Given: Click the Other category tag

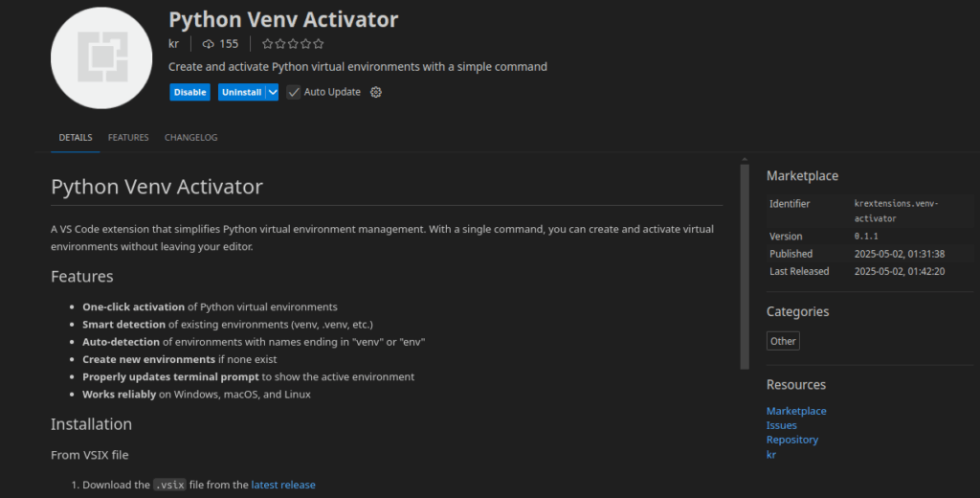Looking at the screenshot, I should click(783, 341).
